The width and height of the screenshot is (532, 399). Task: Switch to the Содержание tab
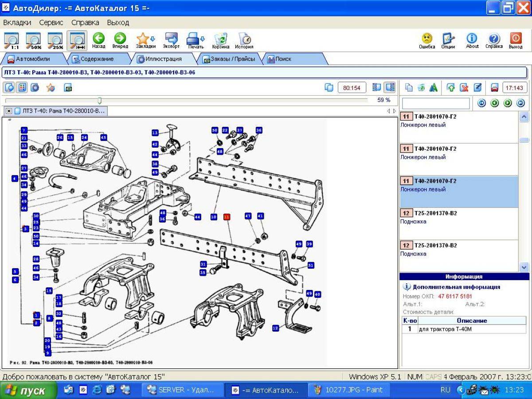click(x=98, y=59)
